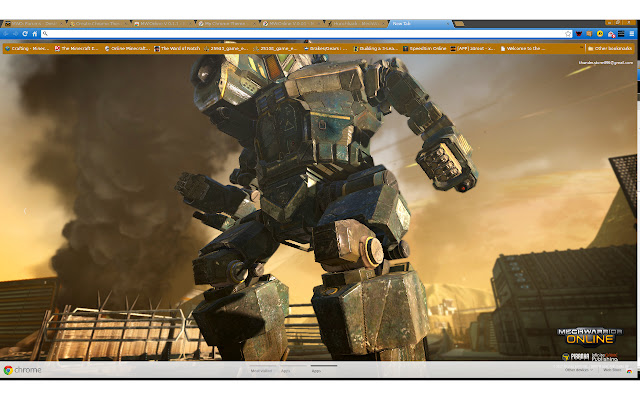
Task: Open the Crafting - Minecraft bookmark
Action: (x=27, y=48)
